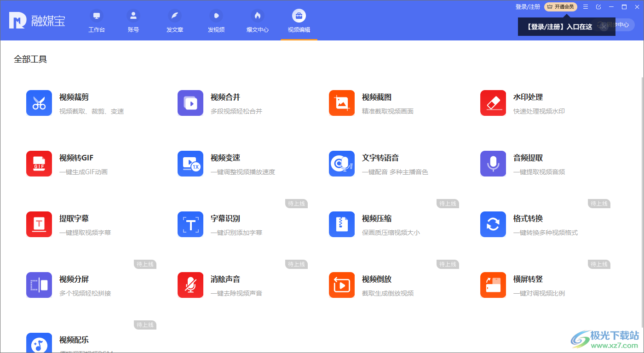
Task: Click the 视频合并 title text
Action: [x=225, y=97]
